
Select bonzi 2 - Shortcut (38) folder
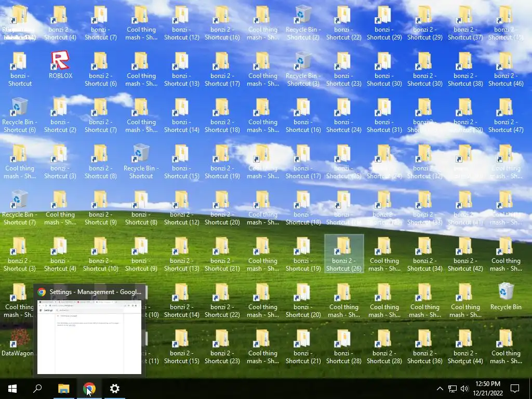pos(465,69)
